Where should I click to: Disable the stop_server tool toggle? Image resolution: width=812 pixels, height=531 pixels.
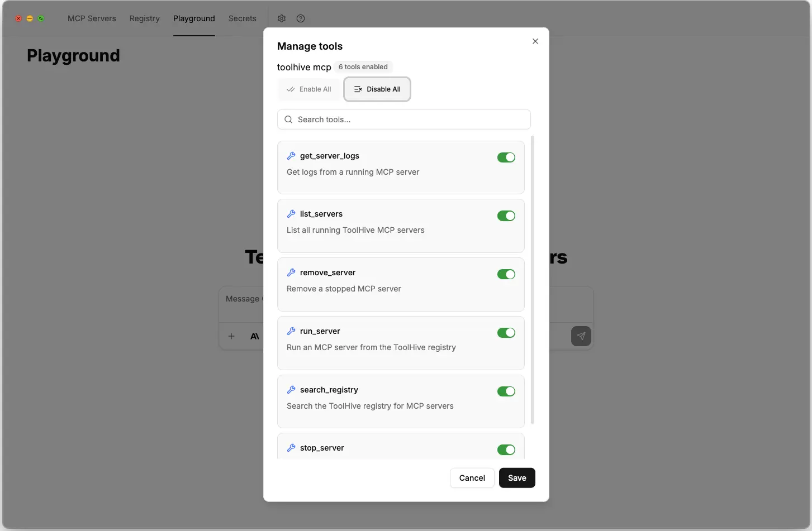506,449
